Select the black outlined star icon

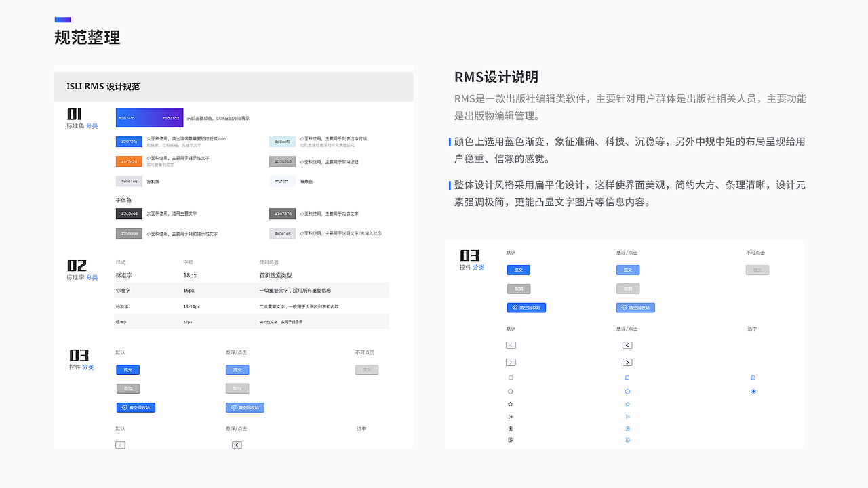(511, 404)
